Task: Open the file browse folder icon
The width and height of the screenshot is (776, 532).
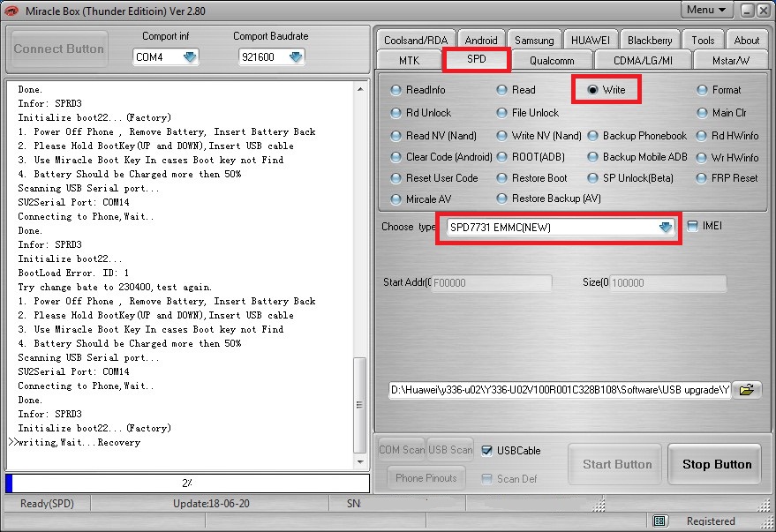Action: [x=746, y=390]
